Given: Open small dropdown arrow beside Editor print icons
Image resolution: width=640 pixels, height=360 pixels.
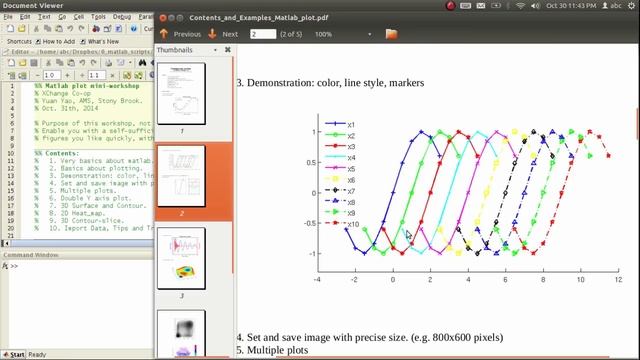Looking at the screenshot, I should pos(130,63).
